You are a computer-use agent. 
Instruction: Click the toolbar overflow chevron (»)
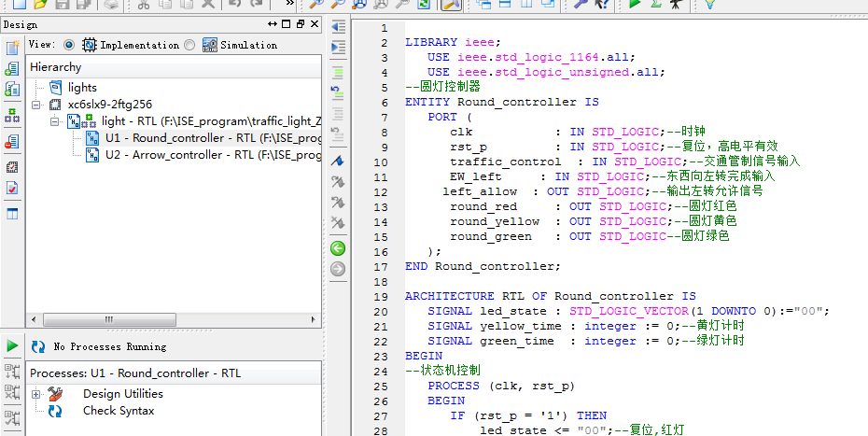pyautogui.click(x=289, y=5)
